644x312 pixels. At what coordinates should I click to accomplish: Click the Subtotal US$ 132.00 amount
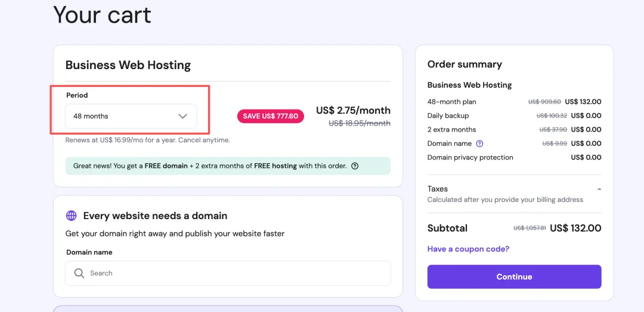pos(575,228)
